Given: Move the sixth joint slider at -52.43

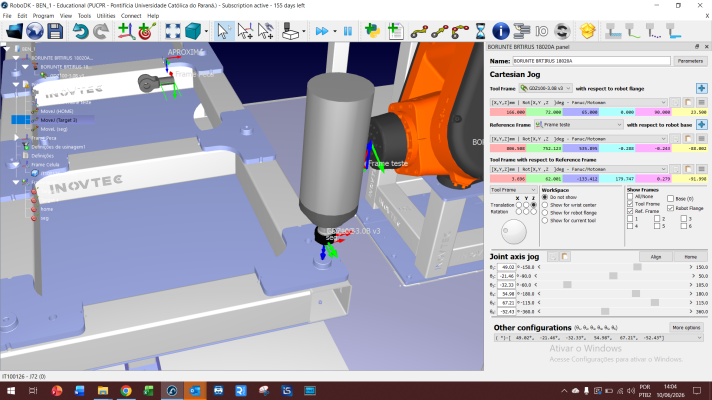Looking at the screenshot, I should tap(605, 311).
